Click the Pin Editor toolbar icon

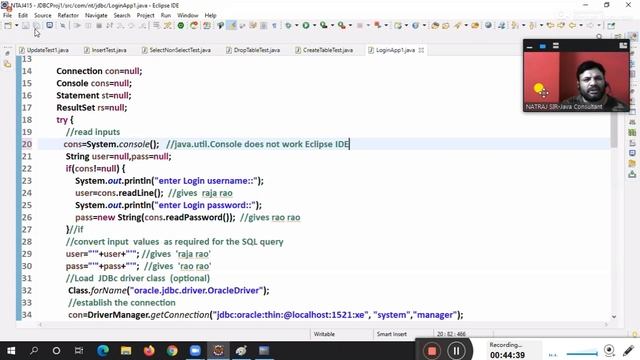(x=611, y=25)
